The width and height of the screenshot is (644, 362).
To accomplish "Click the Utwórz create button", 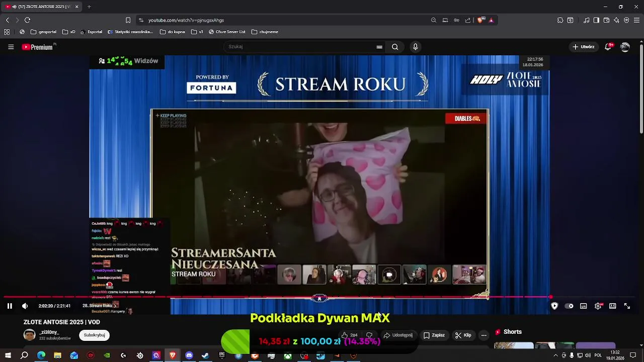I will click(x=583, y=47).
